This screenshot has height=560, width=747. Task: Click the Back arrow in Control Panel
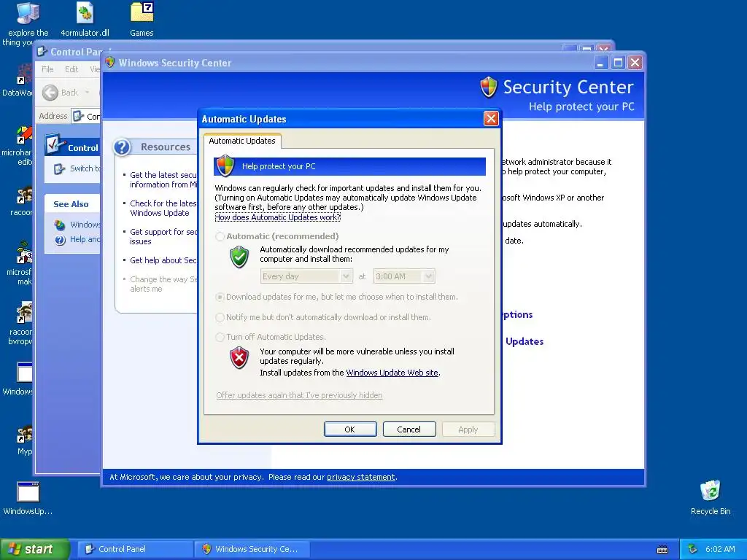click(50, 93)
